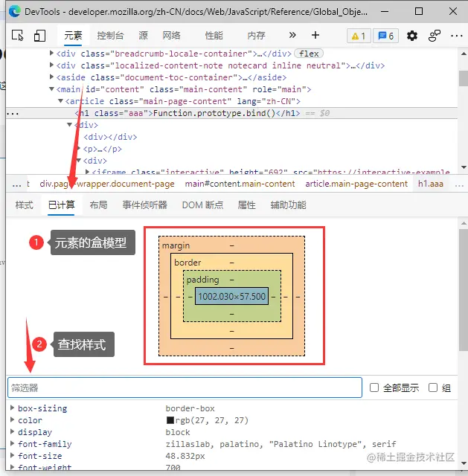Open the 属性 pane tab
Image resolution: width=468 pixels, height=476 pixels.
[246, 205]
